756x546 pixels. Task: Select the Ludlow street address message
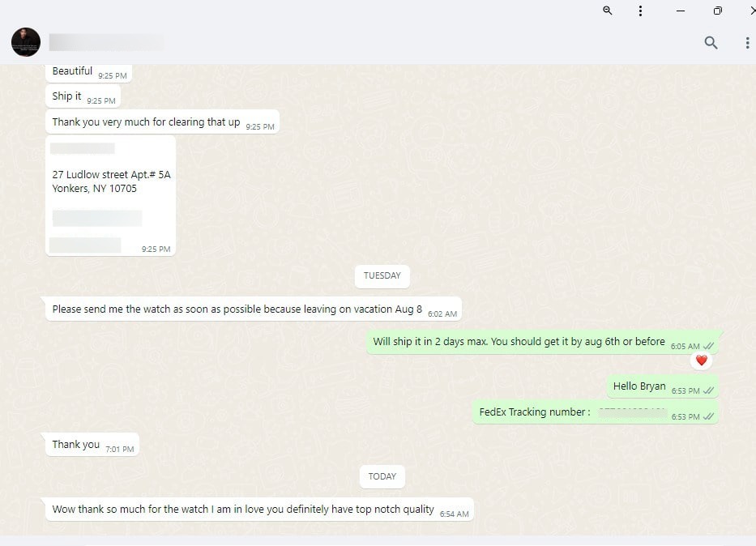tap(111, 181)
